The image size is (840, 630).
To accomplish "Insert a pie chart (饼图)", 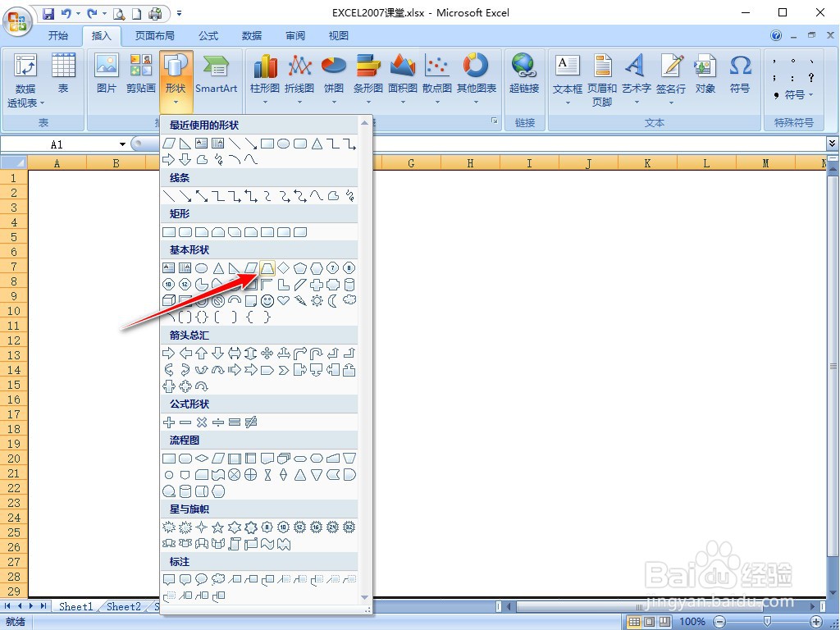I will tap(334, 79).
